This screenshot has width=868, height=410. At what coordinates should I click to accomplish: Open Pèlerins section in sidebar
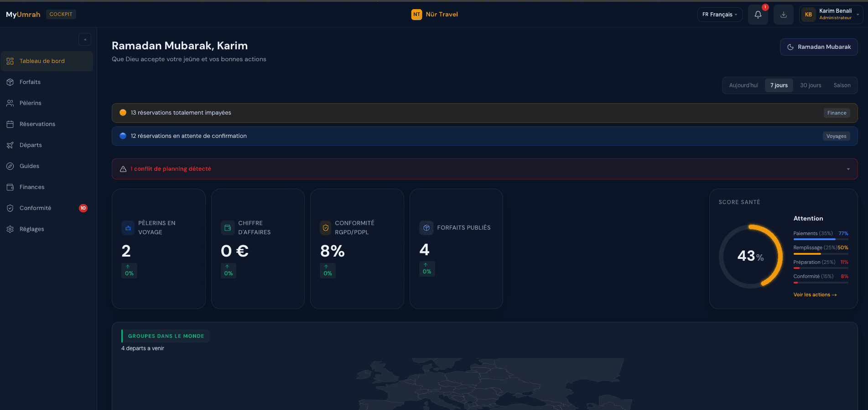point(31,103)
